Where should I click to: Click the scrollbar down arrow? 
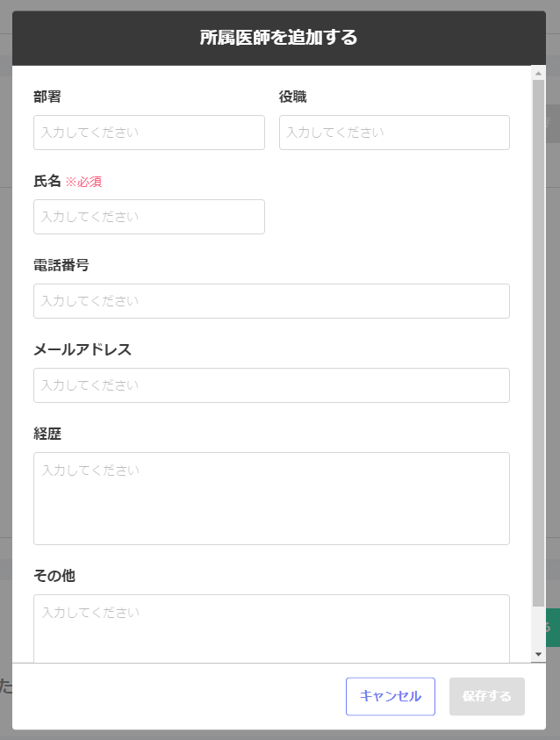coord(538,655)
